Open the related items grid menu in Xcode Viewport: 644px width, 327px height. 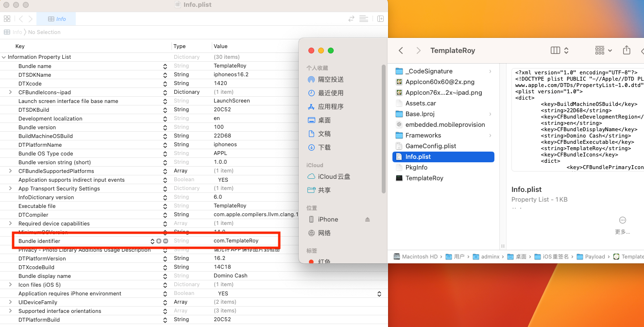(7, 19)
